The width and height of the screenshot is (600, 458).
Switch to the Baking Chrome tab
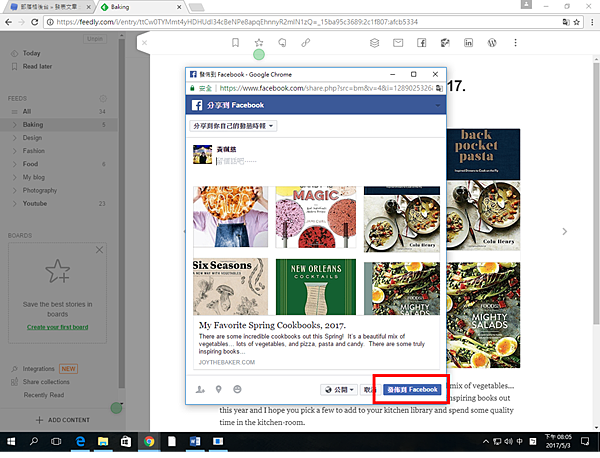click(x=141, y=7)
